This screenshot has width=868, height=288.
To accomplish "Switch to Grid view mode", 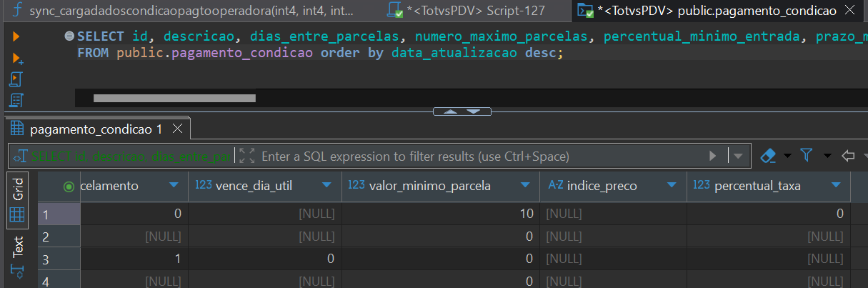I will (19, 199).
